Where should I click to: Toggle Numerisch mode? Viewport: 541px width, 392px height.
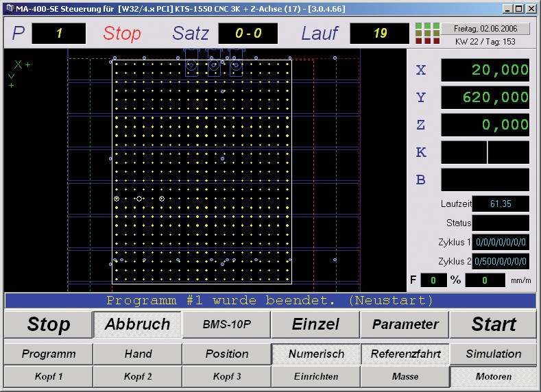[x=316, y=354]
